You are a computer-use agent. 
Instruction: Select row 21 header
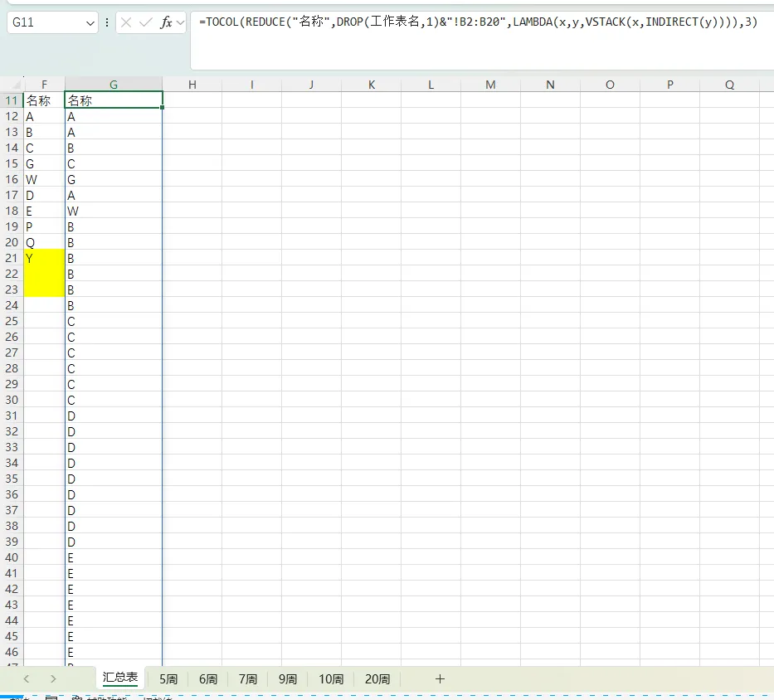click(x=12, y=258)
